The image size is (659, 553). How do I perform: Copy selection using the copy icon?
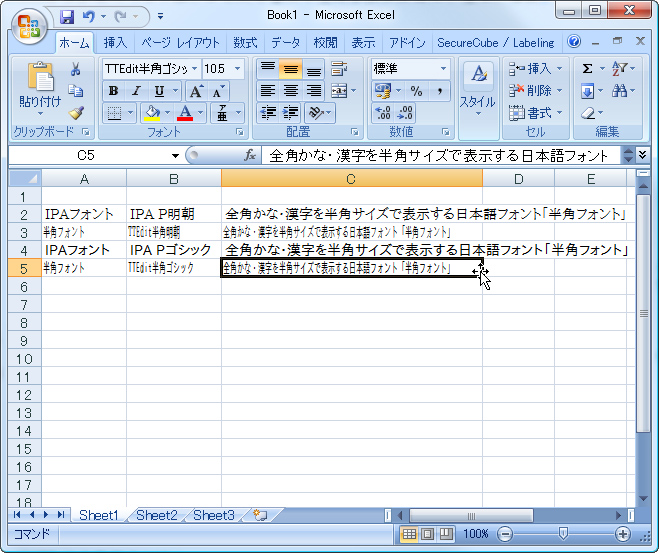[76, 90]
